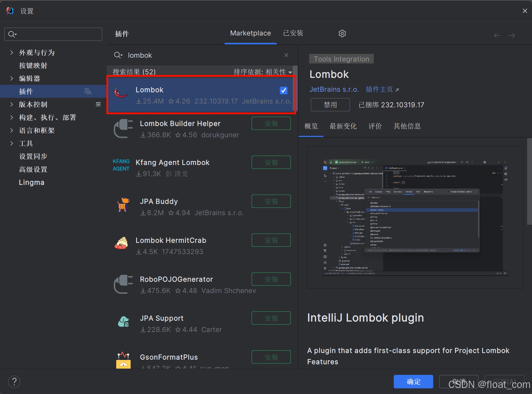Click the Lombok HermitCrab icon
This screenshot has height=394, width=532.
121,243
